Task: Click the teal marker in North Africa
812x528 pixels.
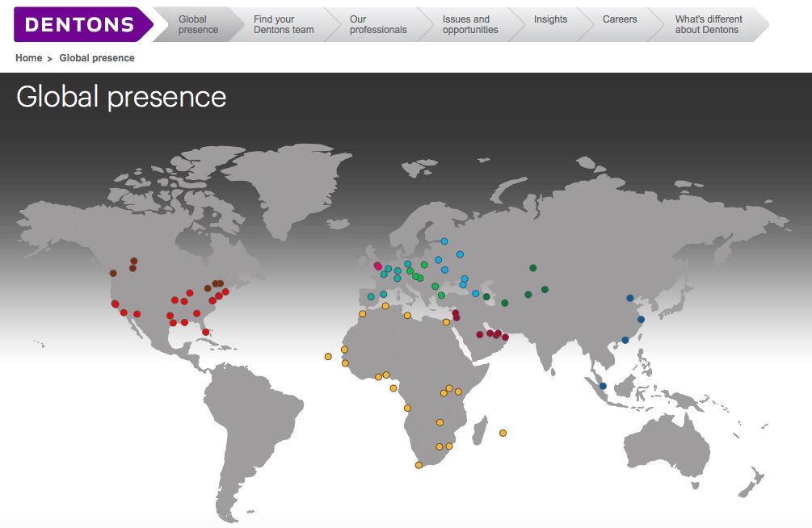Action: (x=371, y=296)
